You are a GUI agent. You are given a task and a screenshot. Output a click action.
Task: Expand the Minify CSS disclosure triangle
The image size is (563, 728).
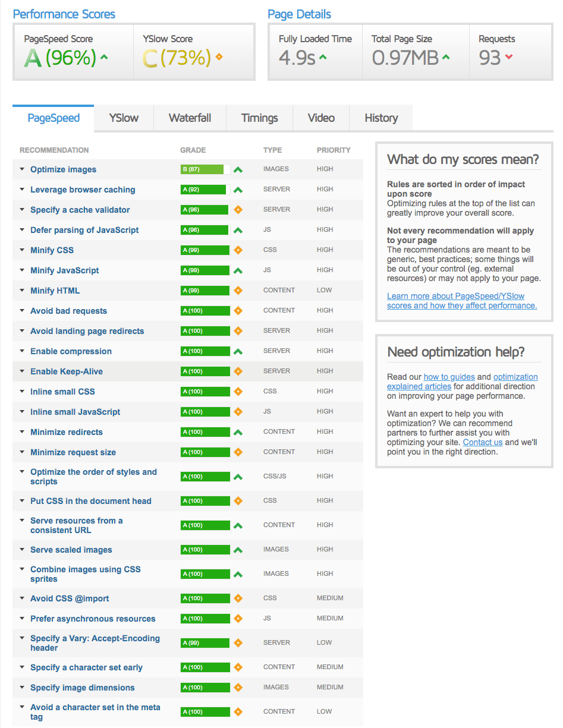point(22,251)
